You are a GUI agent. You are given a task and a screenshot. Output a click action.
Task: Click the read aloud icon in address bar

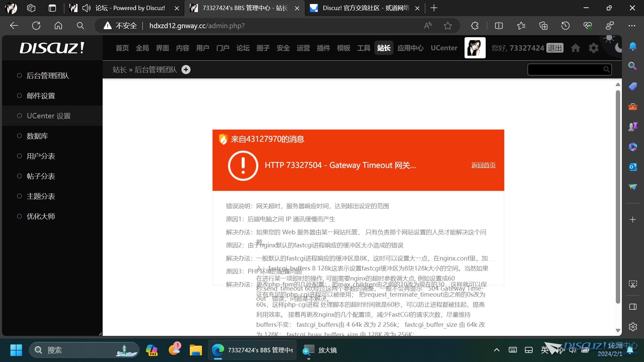pyautogui.click(x=428, y=26)
